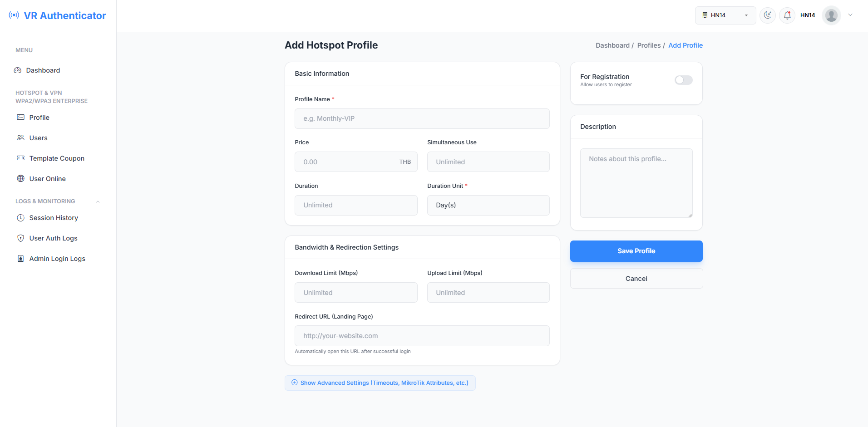Image resolution: width=868 pixels, height=427 pixels.
Task: Click the Profiles breadcrumb link
Action: (649, 45)
